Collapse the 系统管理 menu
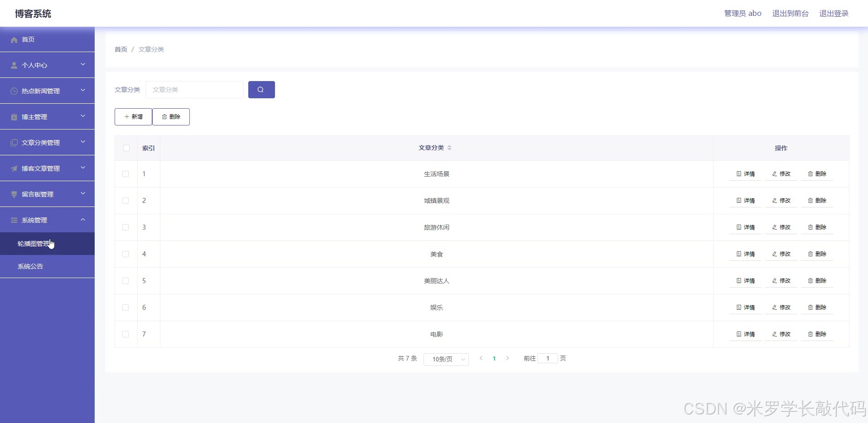This screenshot has height=423, width=868. tap(47, 220)
